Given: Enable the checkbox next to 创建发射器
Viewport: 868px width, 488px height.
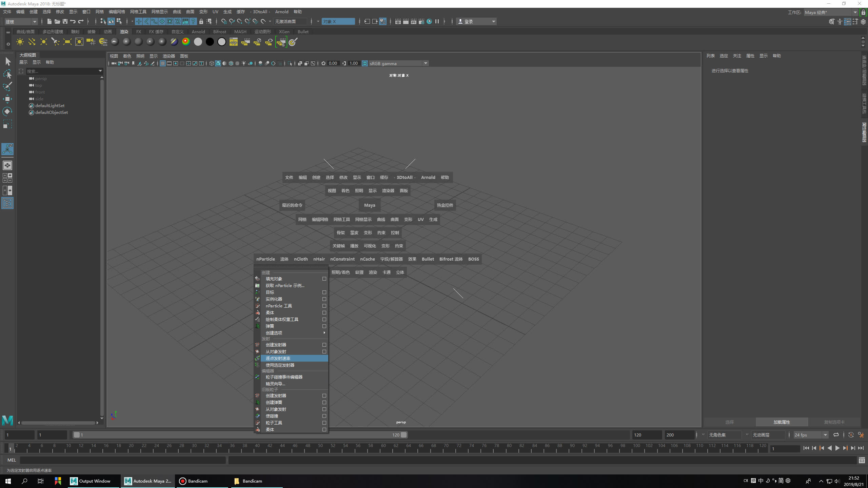Looking at the screenshot, I should (x=324, y=345).
